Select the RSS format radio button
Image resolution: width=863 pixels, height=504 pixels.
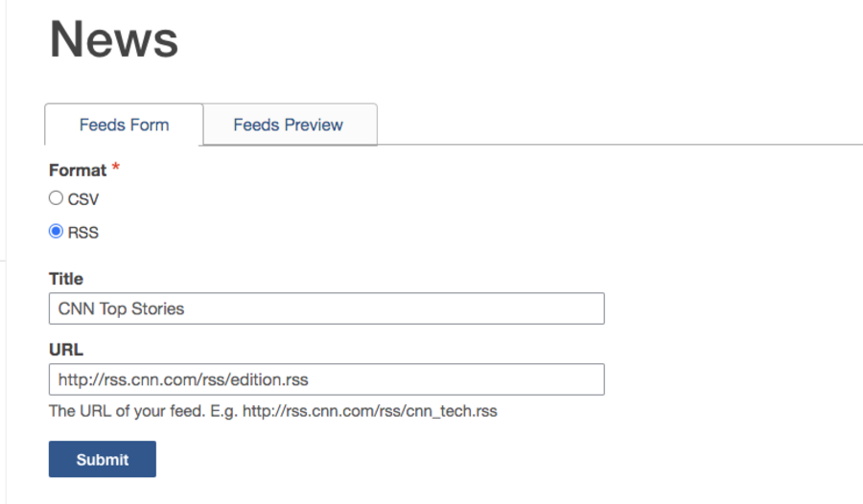coord(56,231)
